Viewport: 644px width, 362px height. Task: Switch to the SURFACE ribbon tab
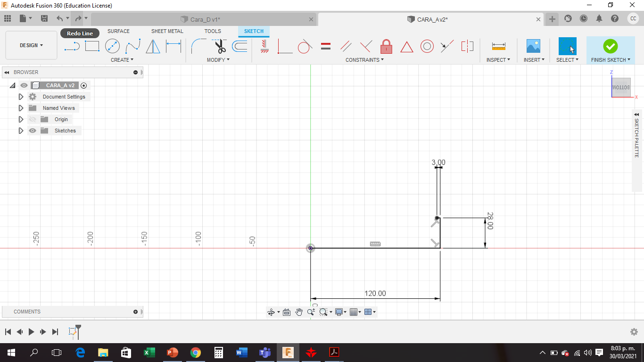(118, 31)
